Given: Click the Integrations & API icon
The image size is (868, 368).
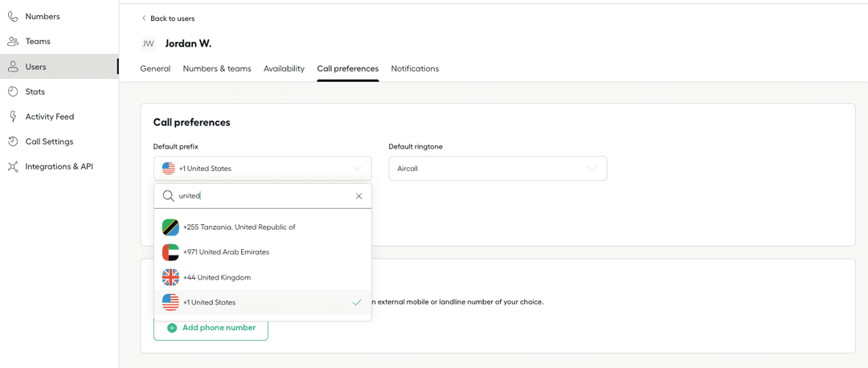Looking at the screenshot, I should (13, 166).
